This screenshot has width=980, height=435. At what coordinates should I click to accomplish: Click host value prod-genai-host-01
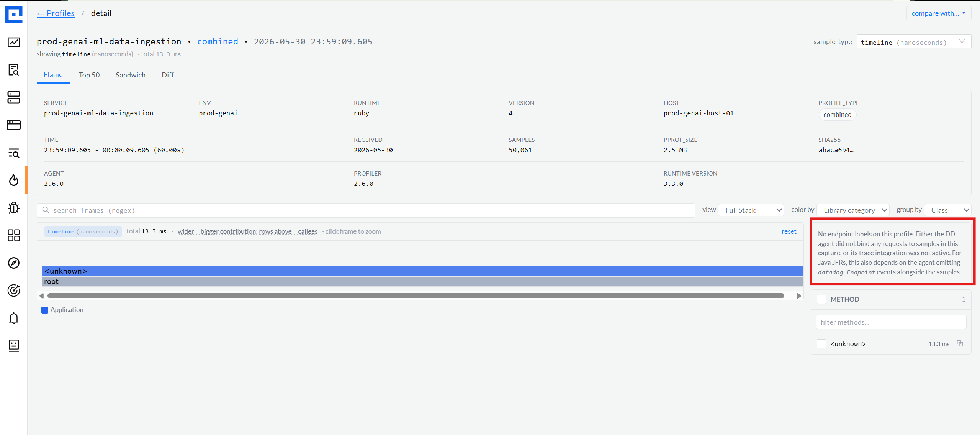(699, 113)
